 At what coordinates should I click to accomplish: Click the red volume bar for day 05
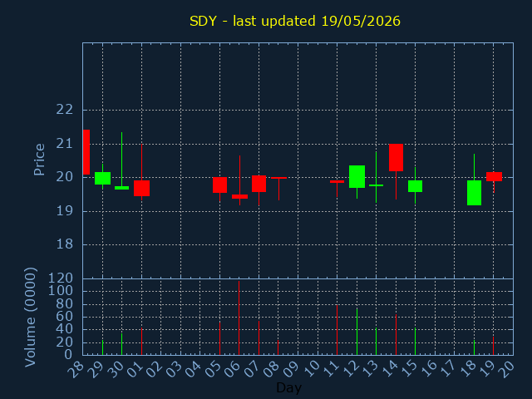coord(219,338)
